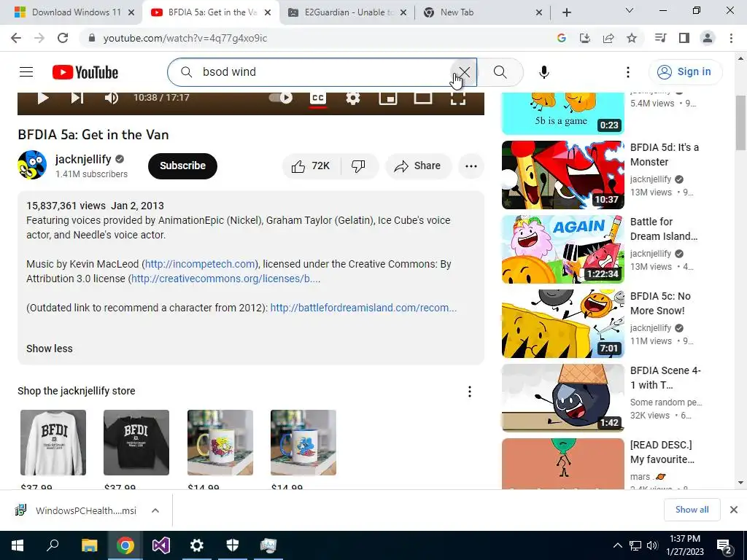747x560 pixels.
Task: Open YouTube hamburger guide menu
Action: tap(26, 72)
